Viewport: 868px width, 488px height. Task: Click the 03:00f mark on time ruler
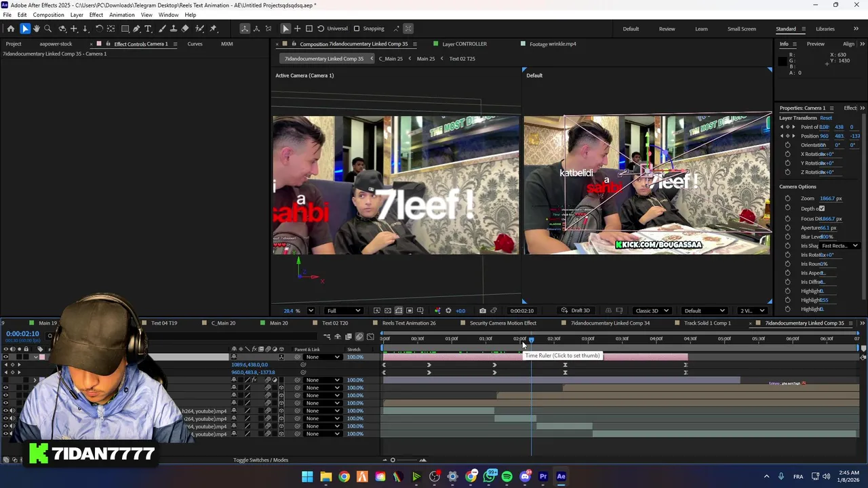coord(587,338)
